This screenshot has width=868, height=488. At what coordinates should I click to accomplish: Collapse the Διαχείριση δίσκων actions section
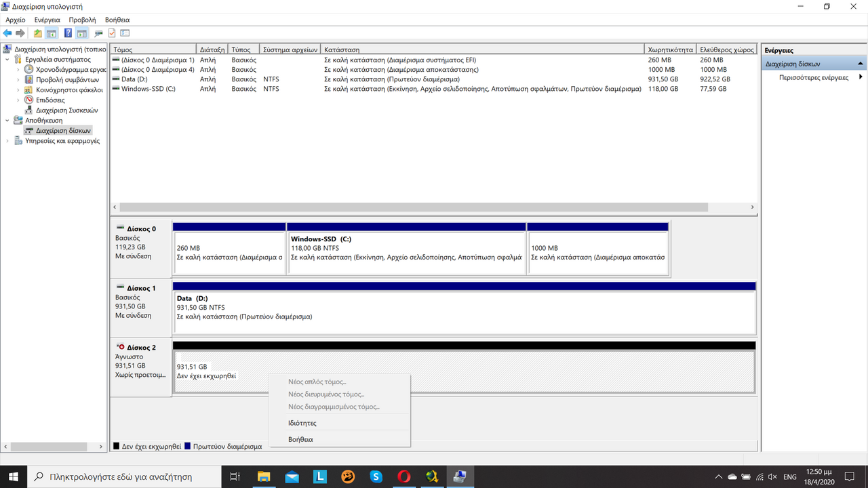tap(861, 64)
